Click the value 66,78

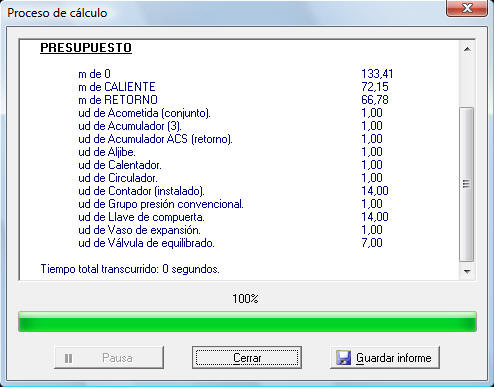(375, 100)
